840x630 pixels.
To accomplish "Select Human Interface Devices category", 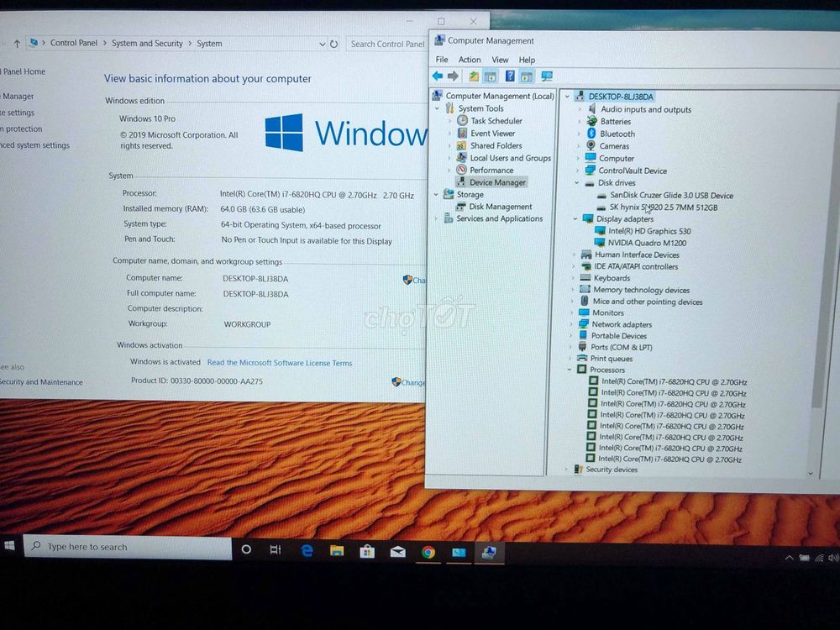I will pyautogui.click(x=637, y=255).
